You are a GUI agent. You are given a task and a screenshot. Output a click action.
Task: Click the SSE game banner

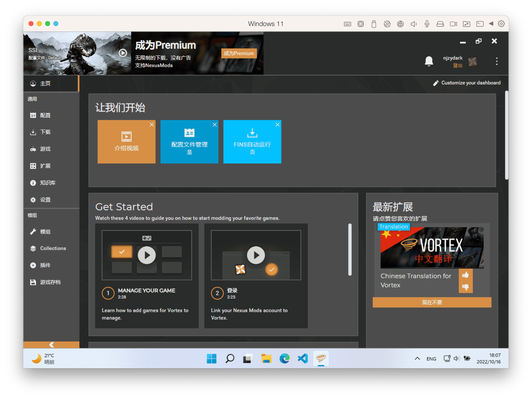77,53
